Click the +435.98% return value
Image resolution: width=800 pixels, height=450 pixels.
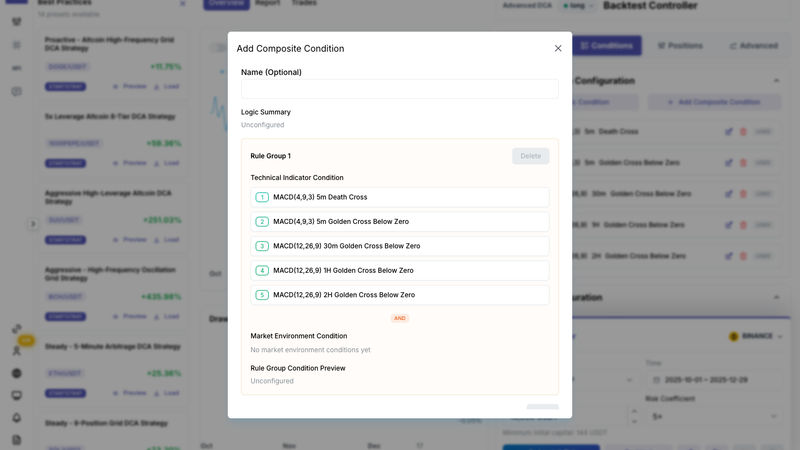[x=161, y=296]
